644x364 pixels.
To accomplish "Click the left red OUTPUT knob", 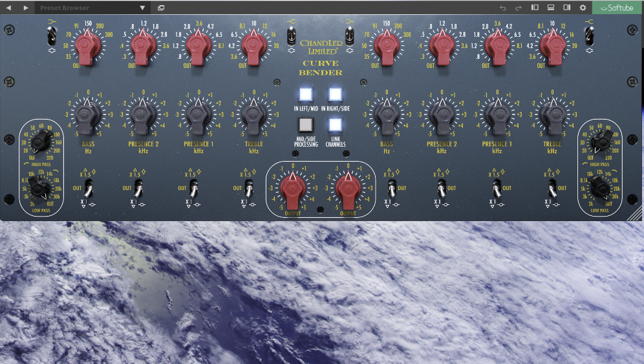I will pos(292,190).
